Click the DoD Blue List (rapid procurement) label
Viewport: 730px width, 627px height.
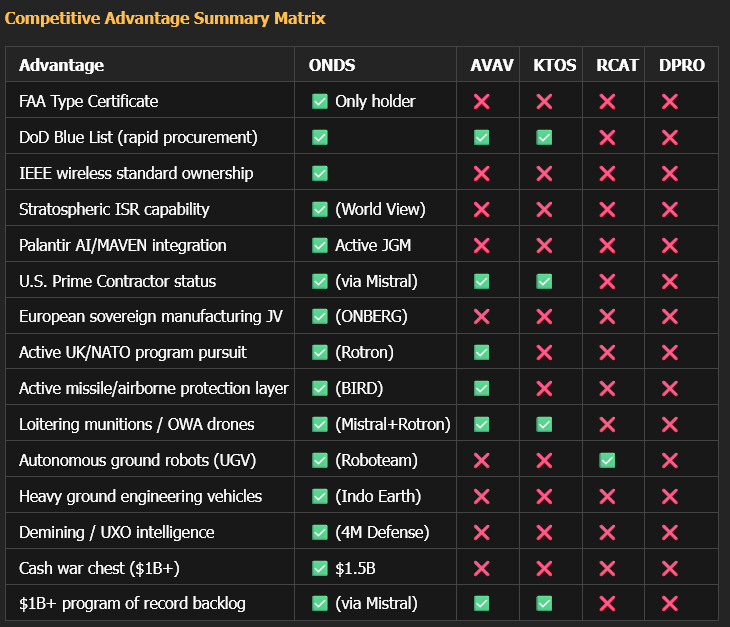coord(138,137)
